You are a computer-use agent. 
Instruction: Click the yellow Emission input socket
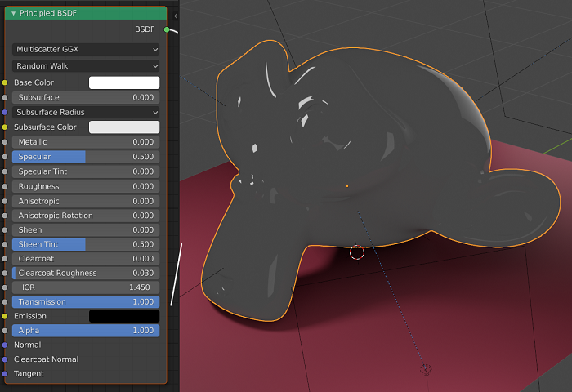[x=5, y=316]
